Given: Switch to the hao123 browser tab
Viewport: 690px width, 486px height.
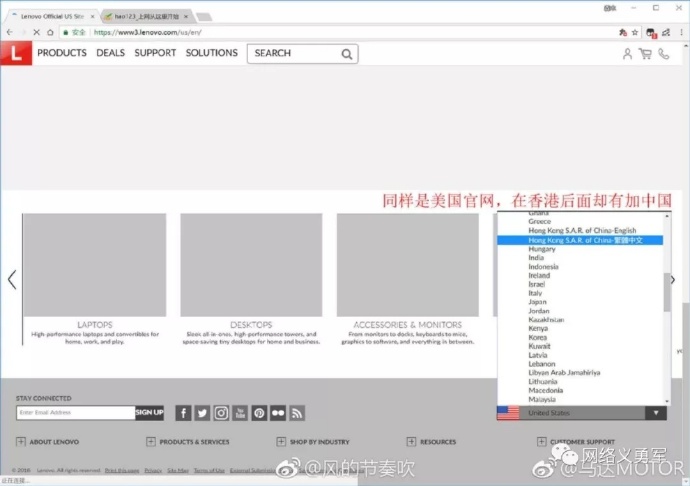Looking at the screenshot, I should pos(146,16).
